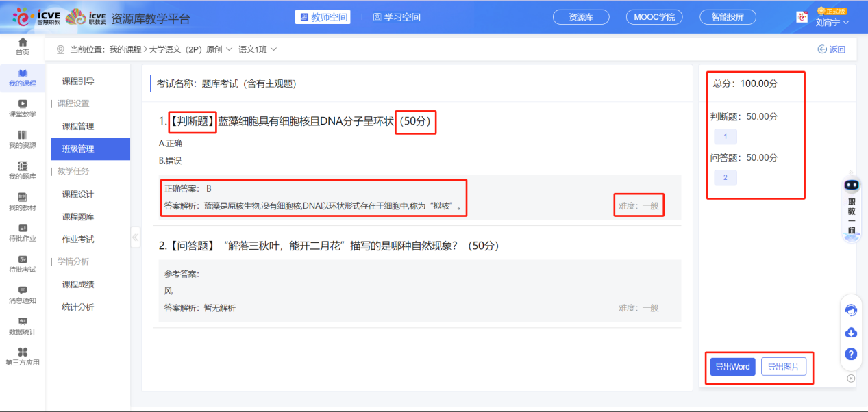Image resolution: width=868 pixels, height=412 pixels.
Task: Open the 首页 home icon in sidebar
Action: pyautogui.click(x=23, y=47)
